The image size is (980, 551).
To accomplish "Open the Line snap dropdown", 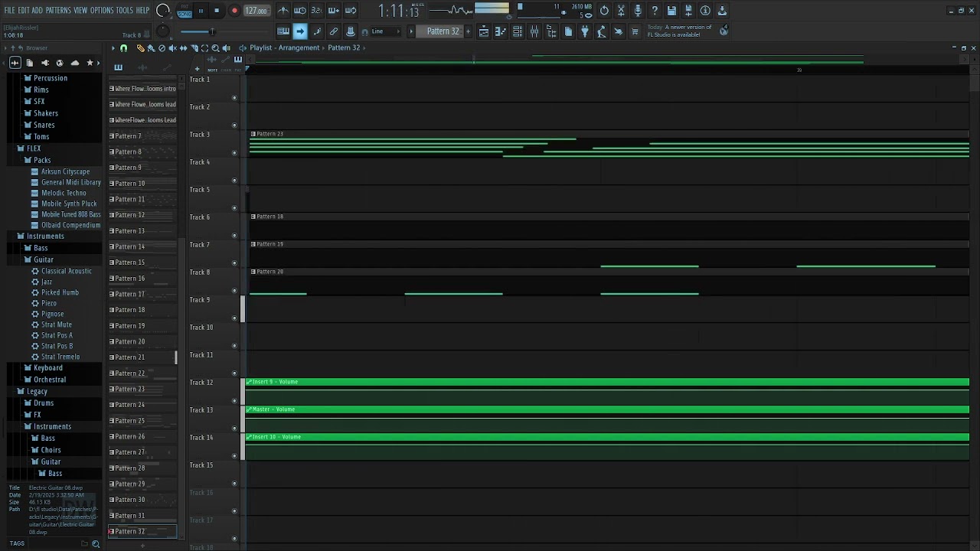I will pos(385,31).
